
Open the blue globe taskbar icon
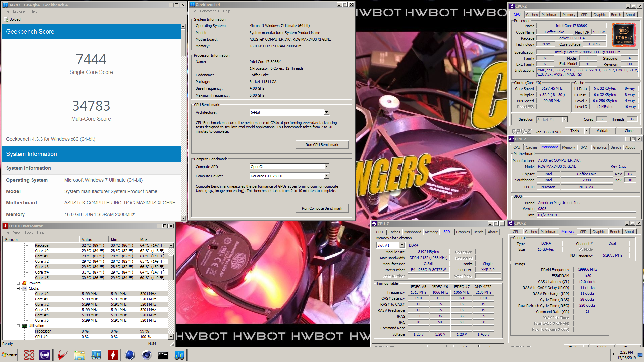pos(130,355)
